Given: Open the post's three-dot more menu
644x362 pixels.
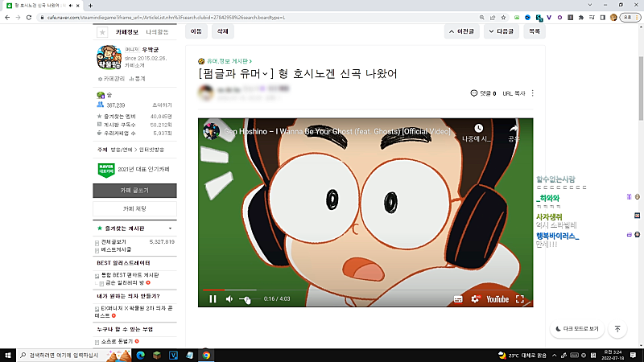Looking at the screenshot, I should (x=532, y=93).
